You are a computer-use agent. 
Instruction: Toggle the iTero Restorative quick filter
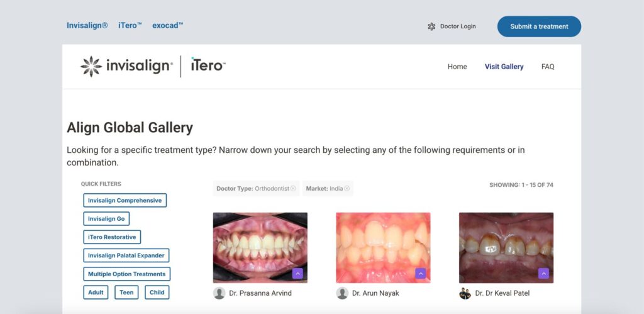coord(112,237)
